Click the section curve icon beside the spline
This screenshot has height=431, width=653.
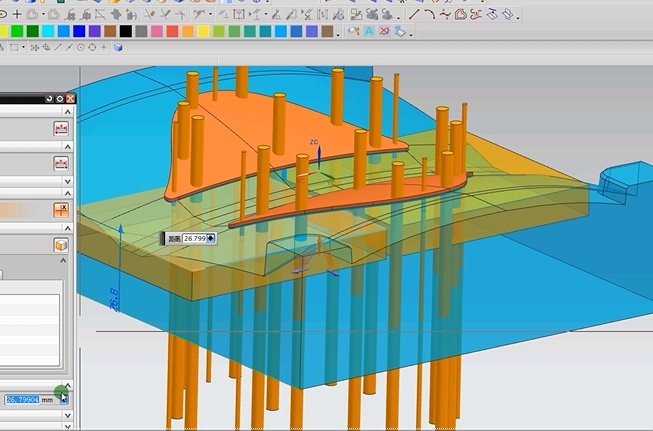(x=476, y=15)
